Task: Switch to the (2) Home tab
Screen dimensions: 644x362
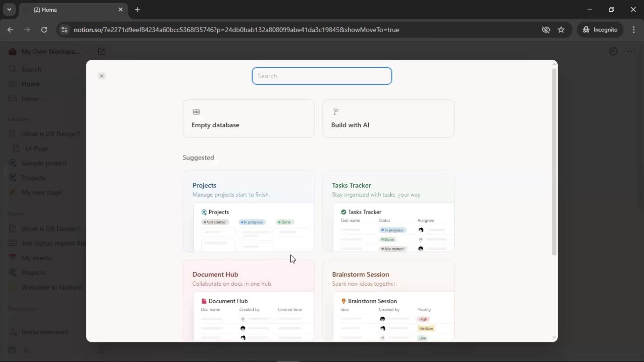Action: [73, 10]
